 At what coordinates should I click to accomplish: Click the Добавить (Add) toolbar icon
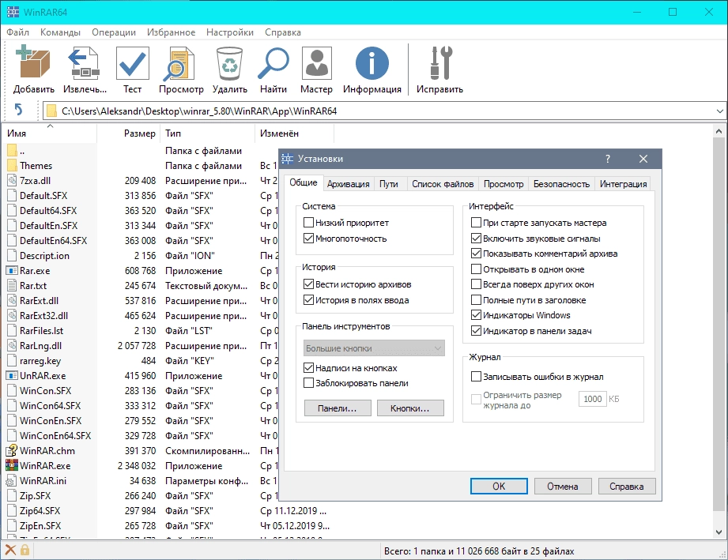pyautogui.click(x=33, y=63)
